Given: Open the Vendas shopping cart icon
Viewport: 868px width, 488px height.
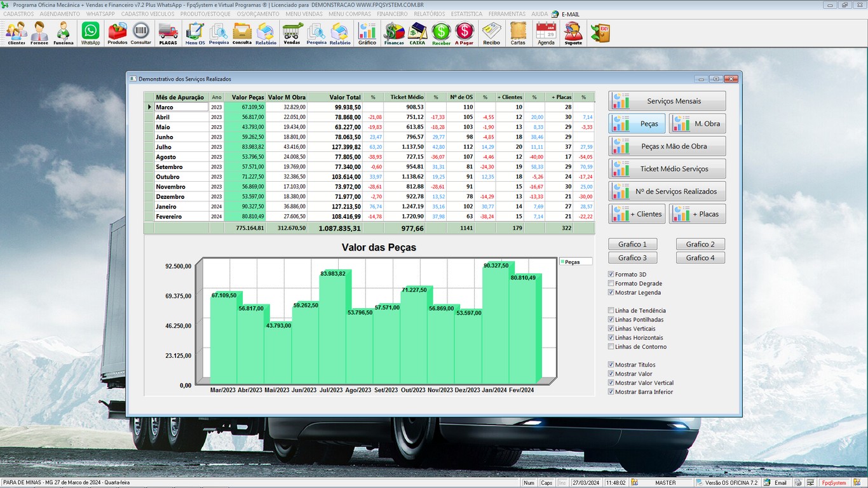Looking at the screenshot, I should pos(292,33).
